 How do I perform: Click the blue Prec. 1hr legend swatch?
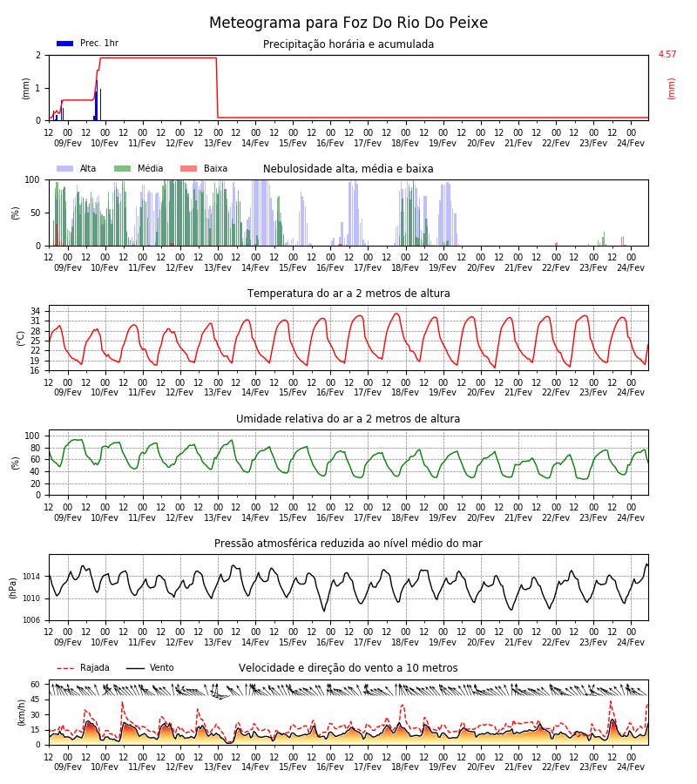click(65, 44)
